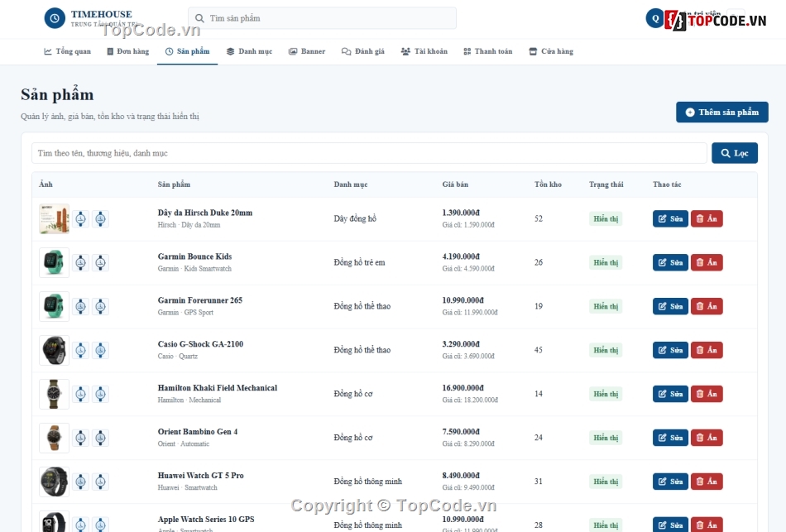The image size is (786, 532).
Task: Open the Dây da Hirsch Duke main thumbnail
Action: click(x=54, y=218)
